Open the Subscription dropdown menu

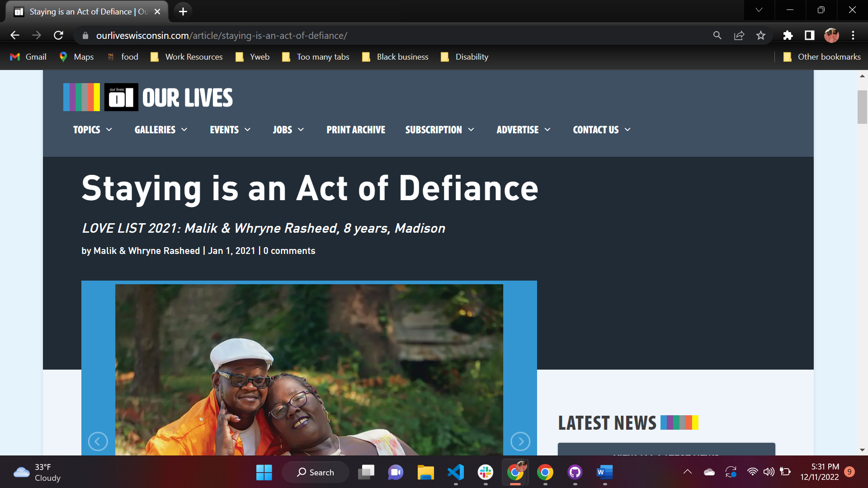[440, 130]
